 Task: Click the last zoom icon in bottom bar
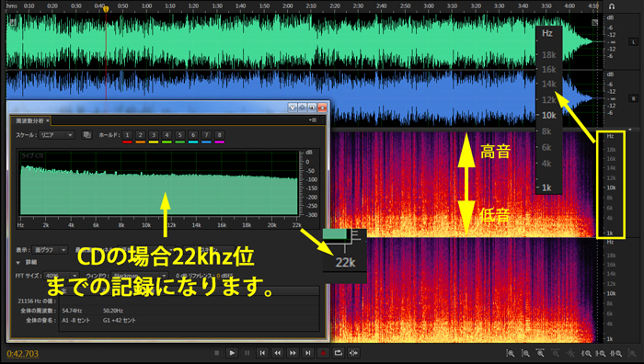pos(632,353)
